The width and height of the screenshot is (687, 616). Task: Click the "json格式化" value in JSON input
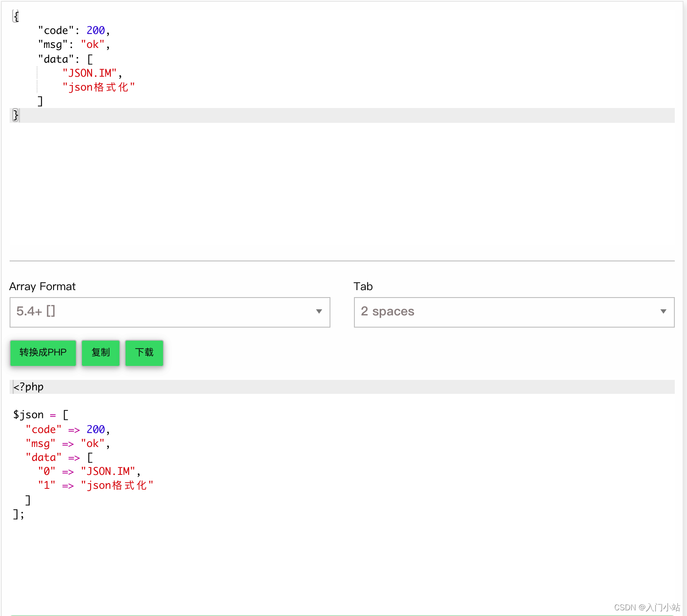click(99, 87)
